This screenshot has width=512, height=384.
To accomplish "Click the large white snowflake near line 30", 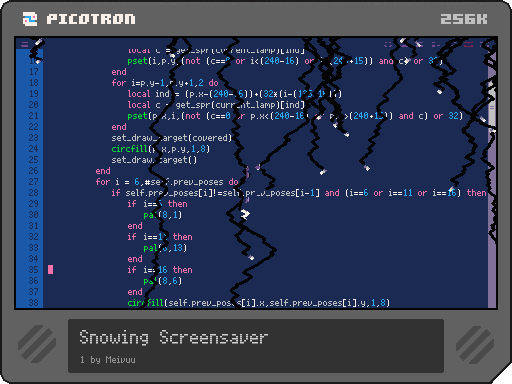I will pos(245,214).
